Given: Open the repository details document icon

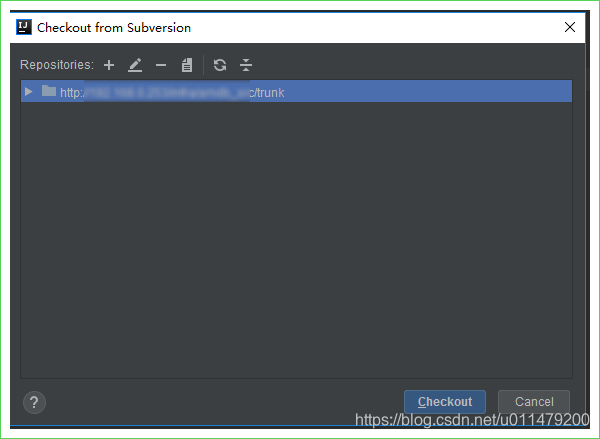Looking at the screenshot, I should (187, 65).
